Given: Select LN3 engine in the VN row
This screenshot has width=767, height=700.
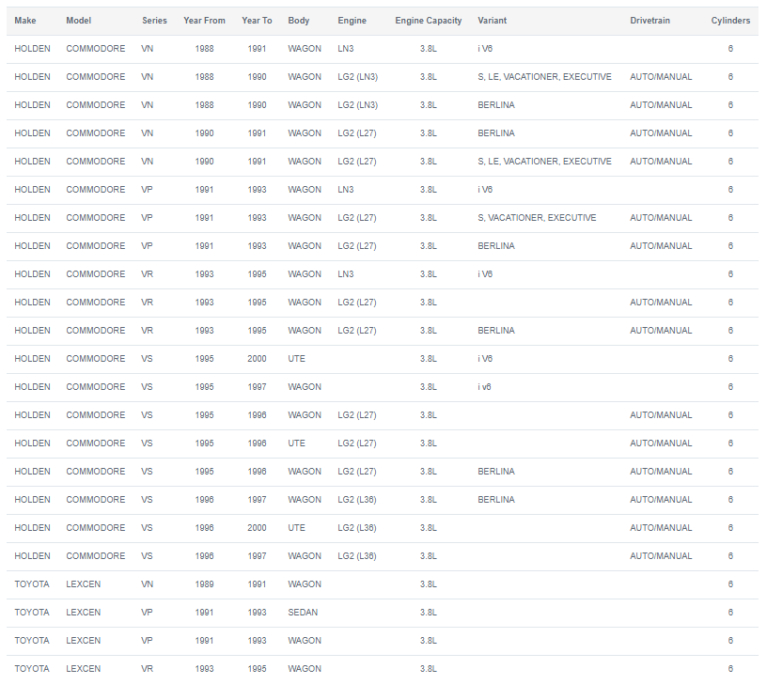Looking at the screenshot, I should point(345,49).
